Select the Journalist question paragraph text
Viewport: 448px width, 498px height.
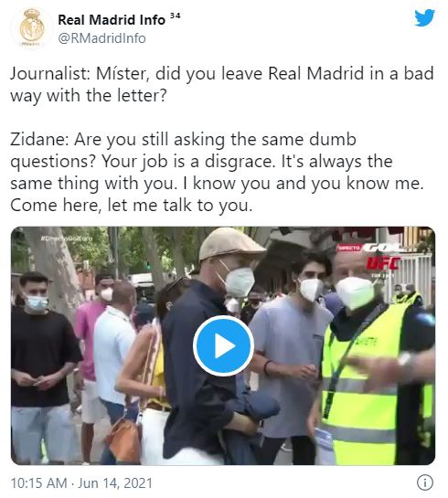click(x=222, y=84)
